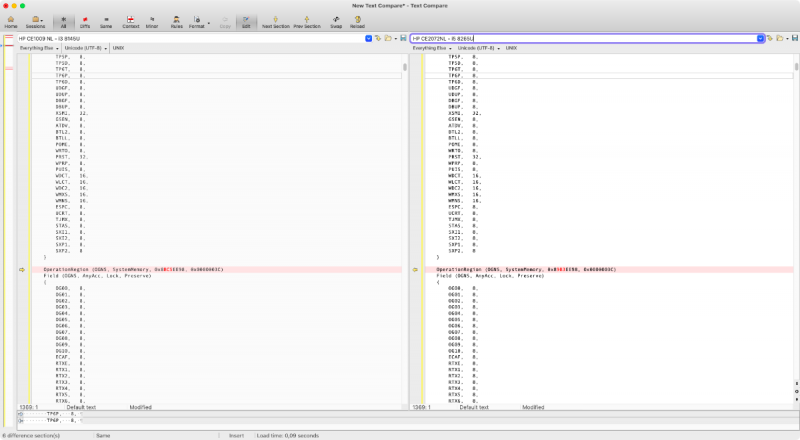Open right pane Unicode (UTF-8) encoding dropdown
The image size is (800, 440).
tap(480, 48)
